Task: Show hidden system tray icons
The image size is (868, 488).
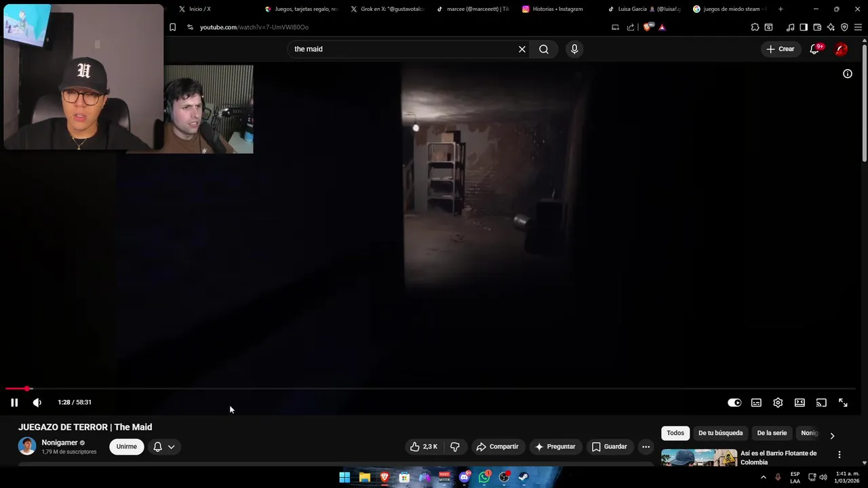Action: (764, 477)
